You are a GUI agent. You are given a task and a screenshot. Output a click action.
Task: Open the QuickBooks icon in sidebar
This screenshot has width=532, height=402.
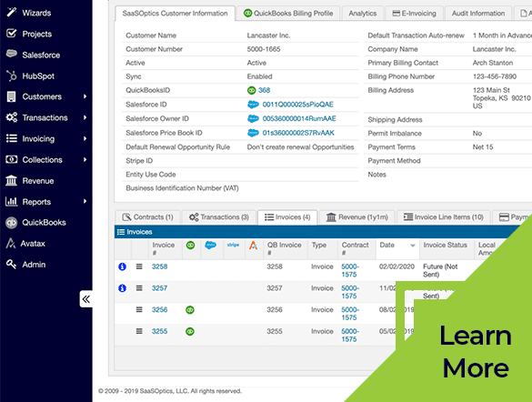click(x=12, y=223)
